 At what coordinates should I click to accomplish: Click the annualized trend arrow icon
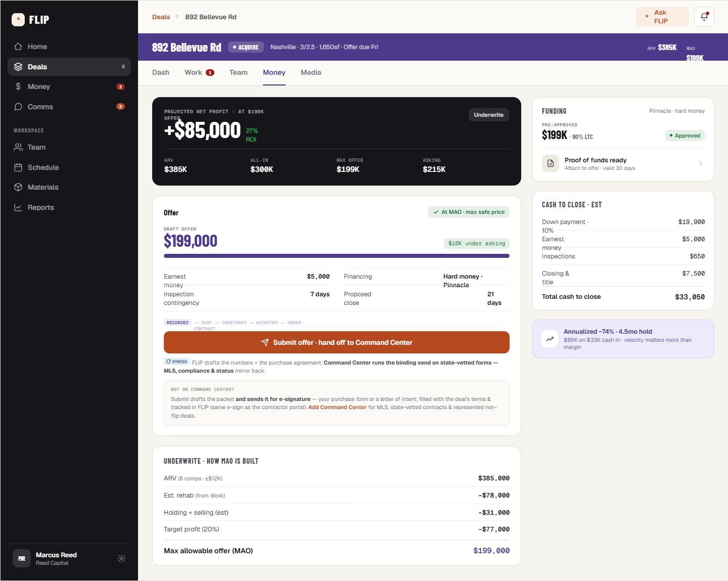550,339
